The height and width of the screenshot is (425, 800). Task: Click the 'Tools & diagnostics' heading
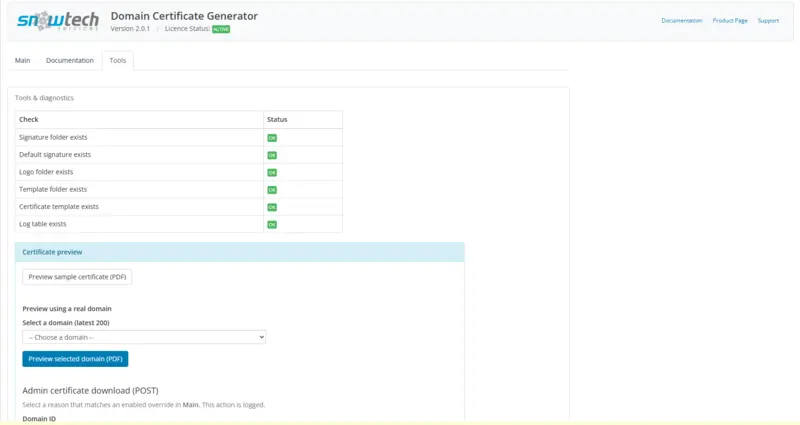click(x=44, y=98)
